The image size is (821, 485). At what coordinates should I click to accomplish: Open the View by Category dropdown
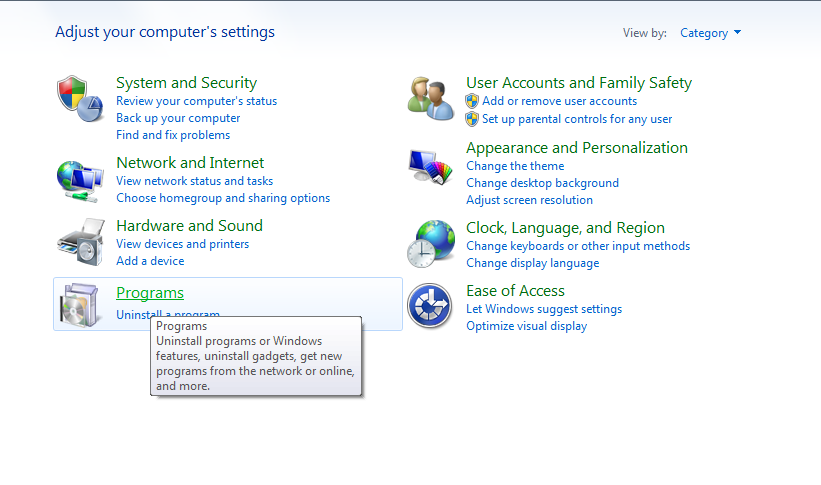point(710,33)
